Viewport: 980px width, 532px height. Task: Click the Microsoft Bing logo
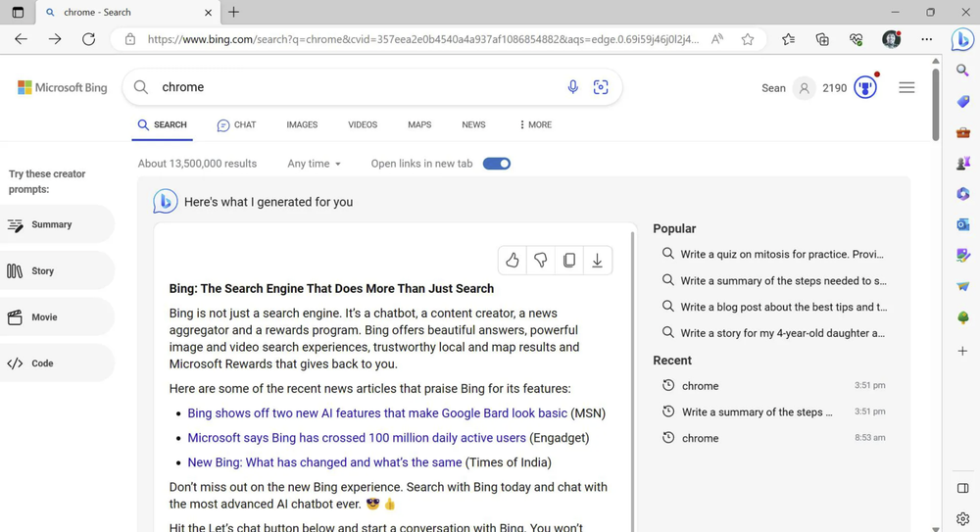[x=63, y=87]
